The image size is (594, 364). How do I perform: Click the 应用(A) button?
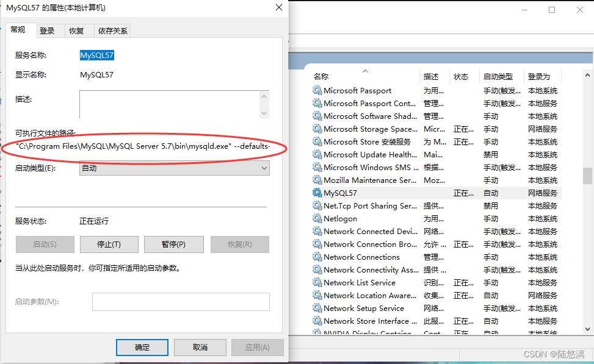[258, 348]
